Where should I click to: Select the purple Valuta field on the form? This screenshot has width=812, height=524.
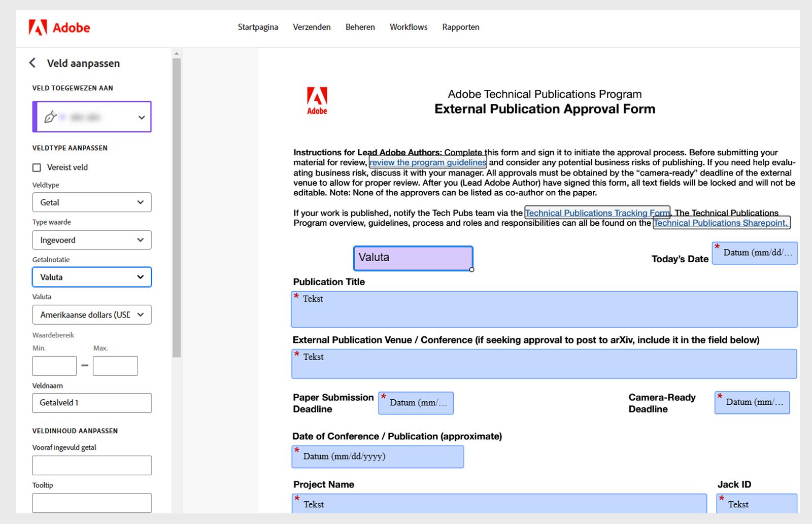413,258
